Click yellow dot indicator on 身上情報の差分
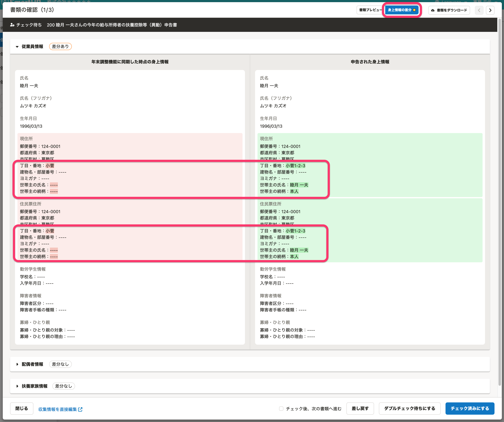The image size is (504, 422). click(414, 10)
